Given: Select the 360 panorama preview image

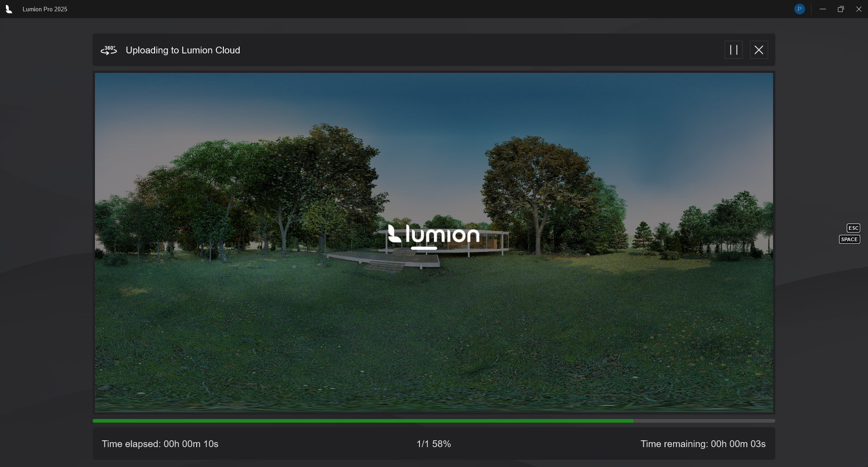Looking at the screenshot, I should pos(271,317).
